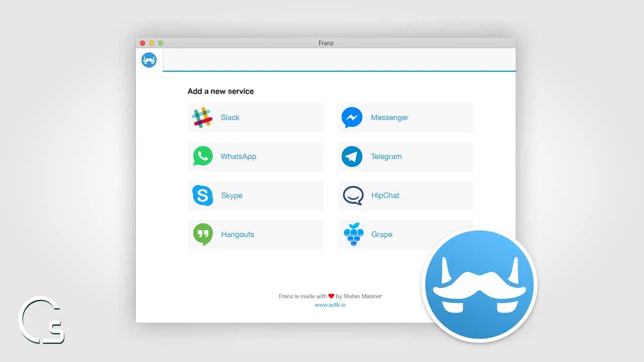644x362 pixels.
Task: Add the Hangouts service
Action: [x=256, y=234]
